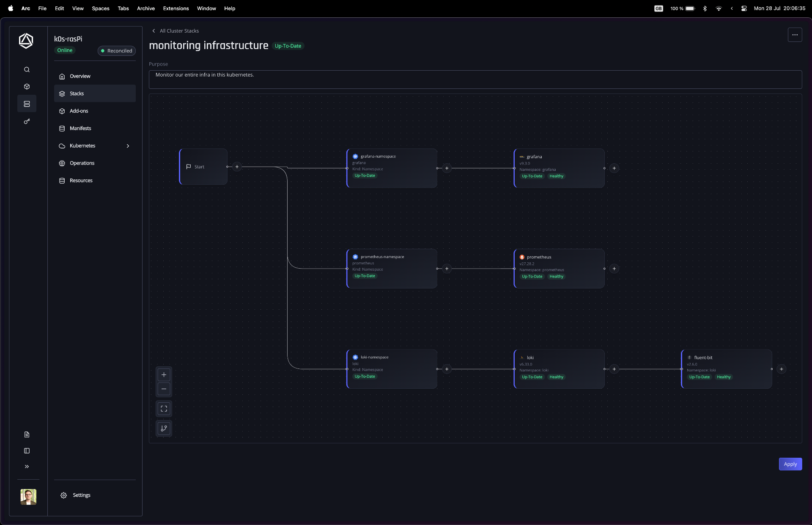
Task: Click the Up-To-Date badge beside stack title
Action: [288, 46]
